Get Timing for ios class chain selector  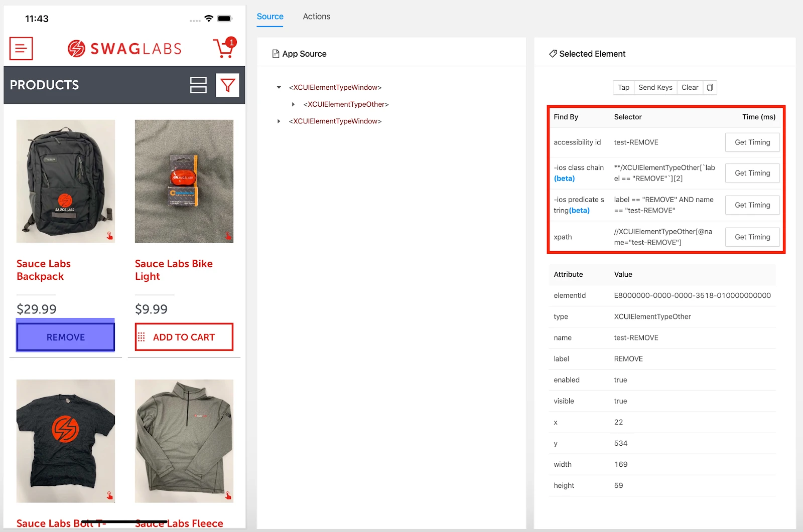(752, 173)
